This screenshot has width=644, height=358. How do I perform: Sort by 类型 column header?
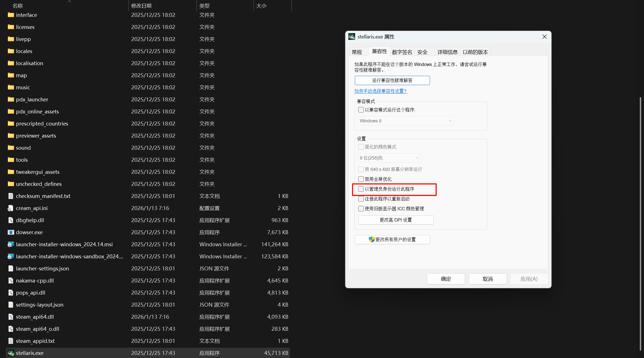pyautogui.click(x=204, y=6)
